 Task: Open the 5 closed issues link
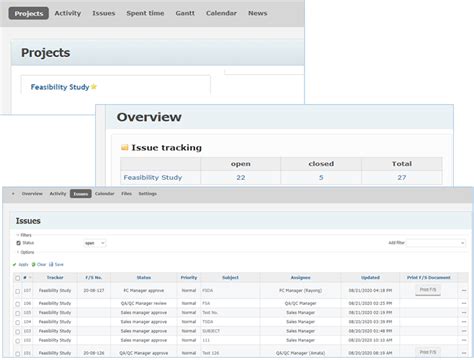(x=321, y=177)
